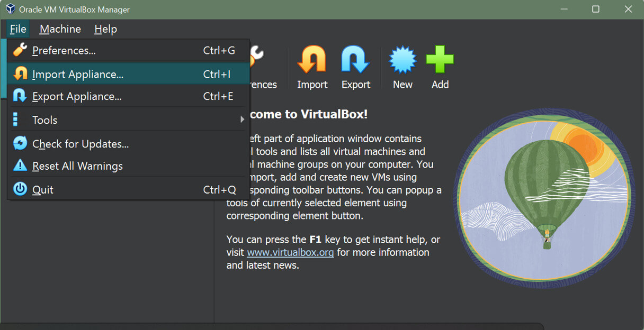Click the orange arrow Import Appliance menu icon
The height and width of the screenshot is (330, 644).
point(20,74)
